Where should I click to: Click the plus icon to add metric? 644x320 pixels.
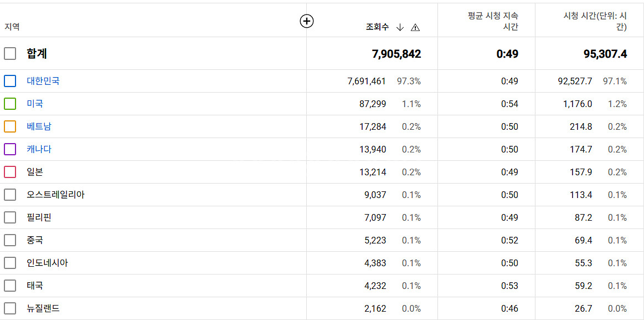307,21
